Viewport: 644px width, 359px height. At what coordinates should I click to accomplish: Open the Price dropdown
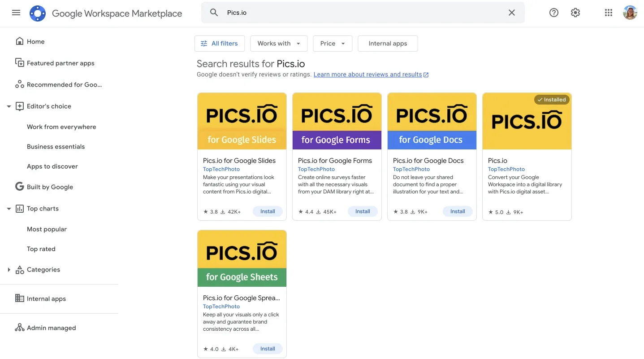point(332,43)
